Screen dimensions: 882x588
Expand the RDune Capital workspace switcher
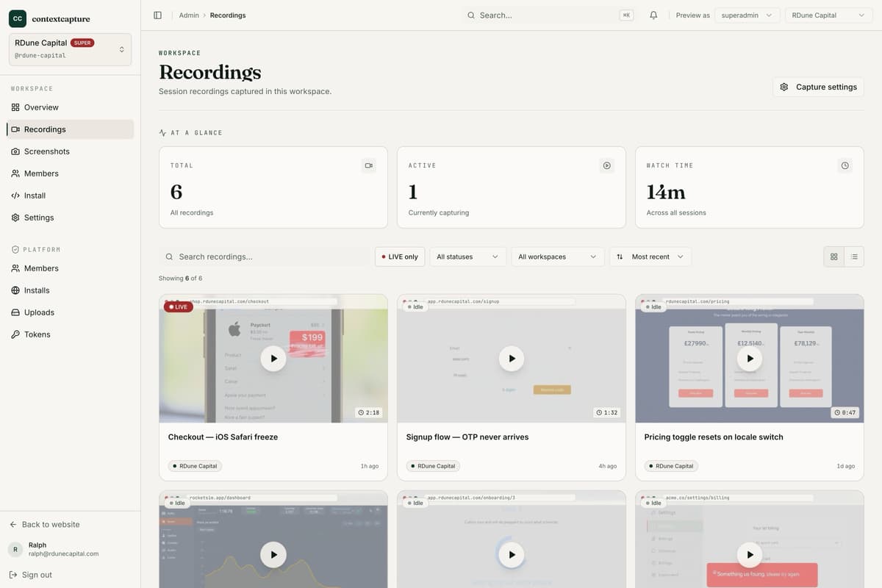tap(71, 49)
